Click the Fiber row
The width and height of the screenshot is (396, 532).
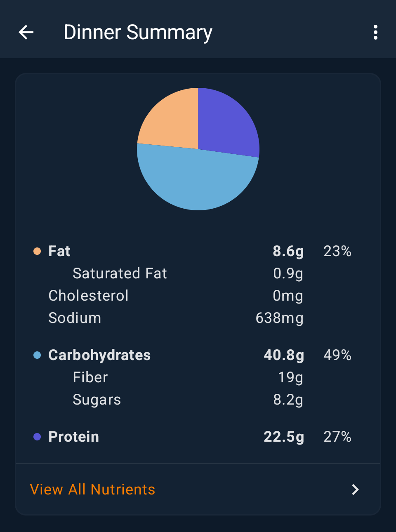(x=90, y=377)
